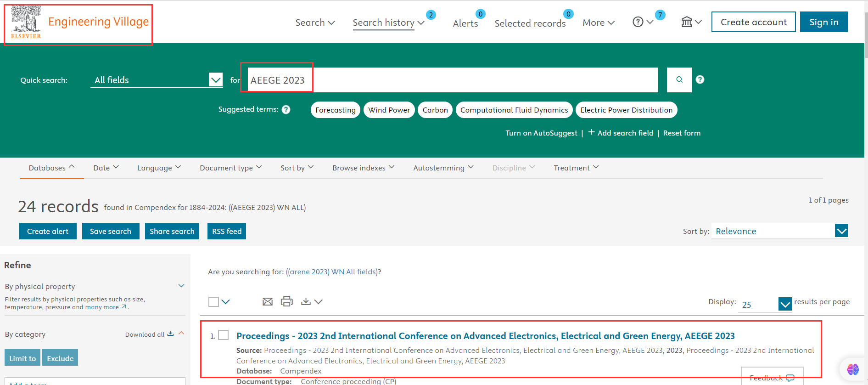Open Alerts page
This screenshot has height=385, width=868.
[x=465, y=23]
